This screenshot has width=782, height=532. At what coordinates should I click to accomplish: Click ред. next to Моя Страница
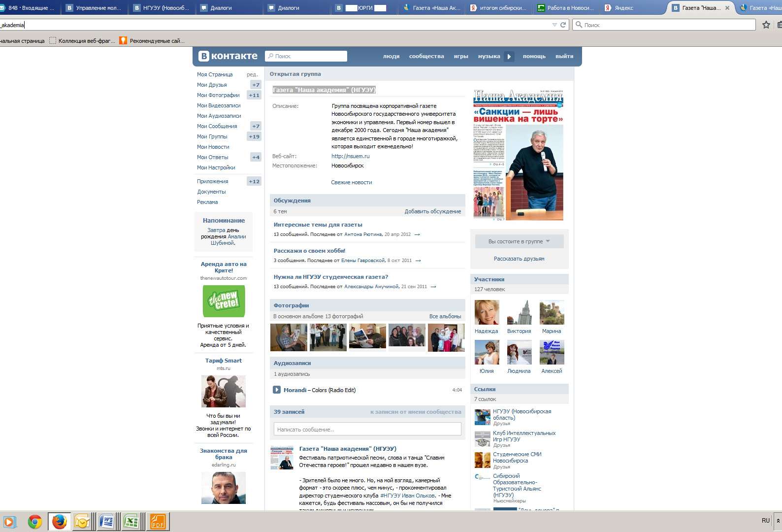pos(252,74)
